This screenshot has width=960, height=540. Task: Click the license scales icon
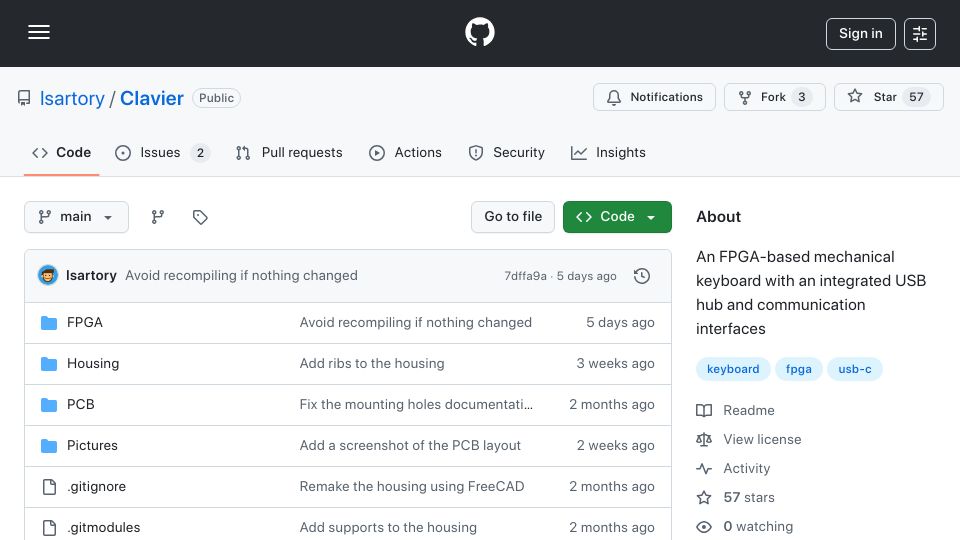[x=704, y=440]
